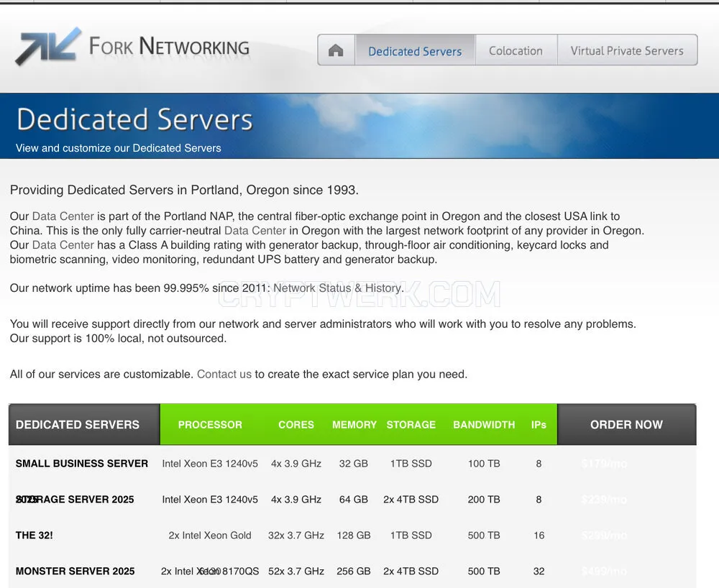Click the IPs column header
Screen dimensions: 719x588
[539, 425]
